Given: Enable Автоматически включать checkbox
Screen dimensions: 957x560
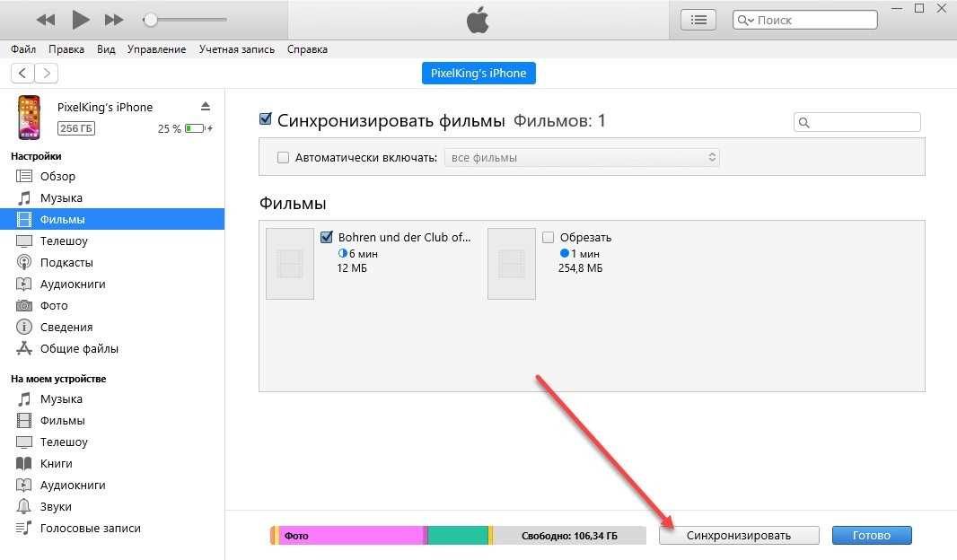Looking at the screenshot, I should (284, 158).
